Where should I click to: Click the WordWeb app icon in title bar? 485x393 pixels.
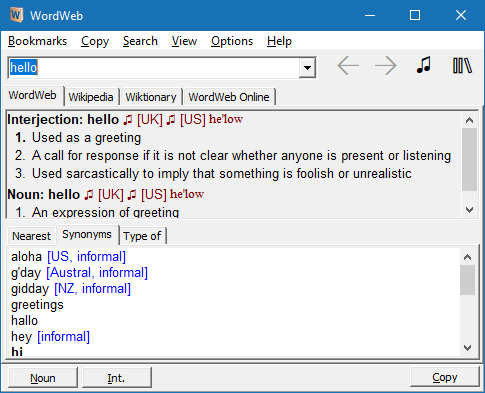(16, 15)
